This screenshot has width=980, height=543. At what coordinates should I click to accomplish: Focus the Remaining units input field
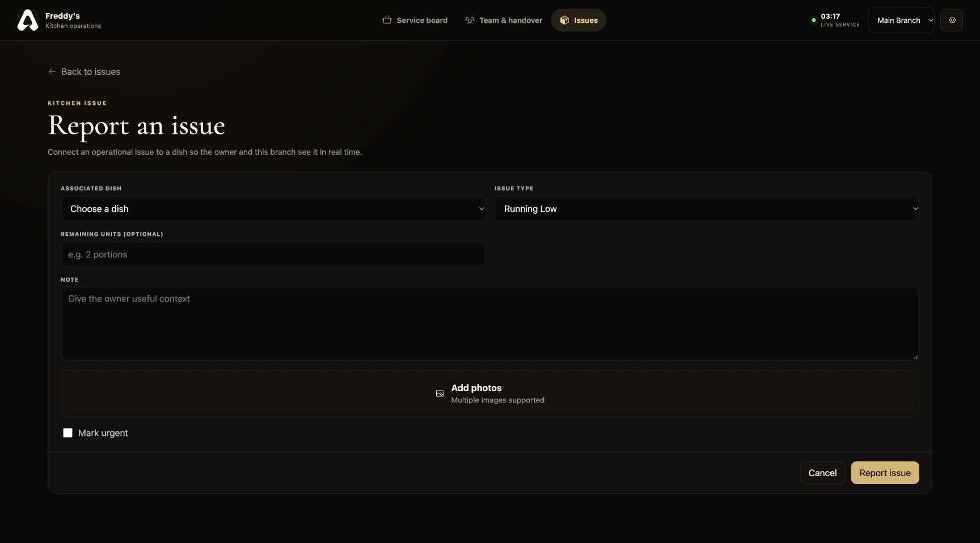[x=273, y=254]
